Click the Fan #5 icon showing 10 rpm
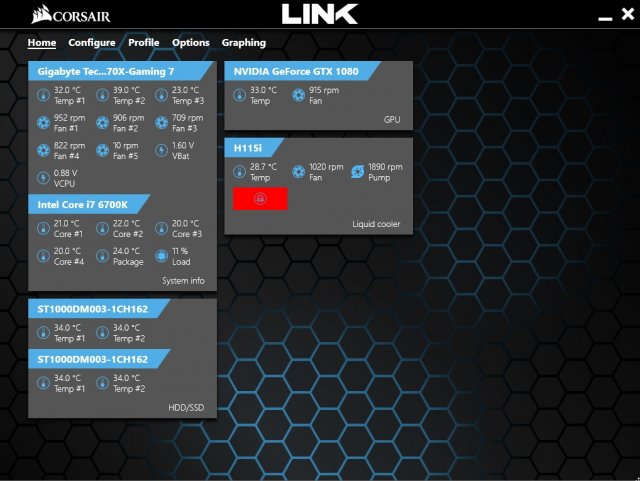 102,151
